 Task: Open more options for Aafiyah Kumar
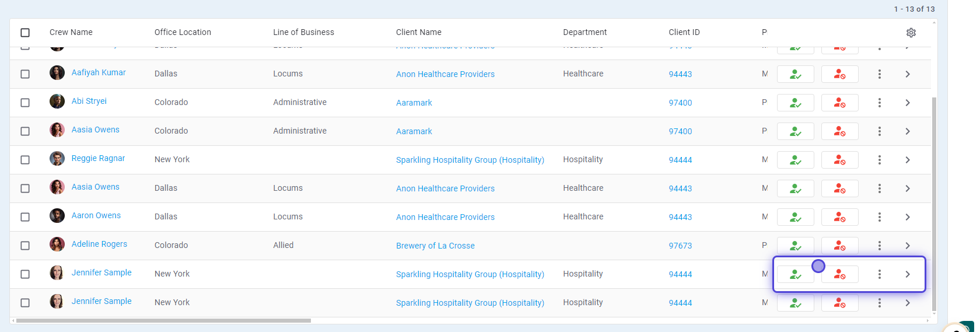(880, 74)
